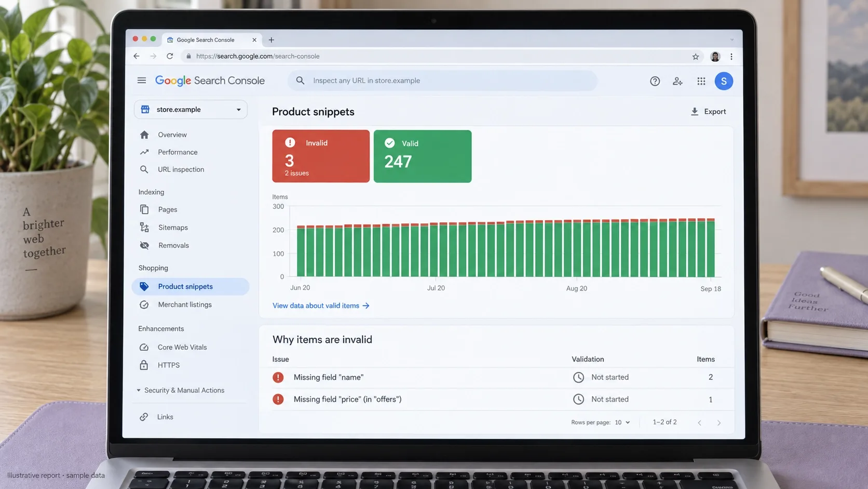Screen dimensions: 868x489
Task: Click the last bar at Sep 18
Action: tap(711, 248)
